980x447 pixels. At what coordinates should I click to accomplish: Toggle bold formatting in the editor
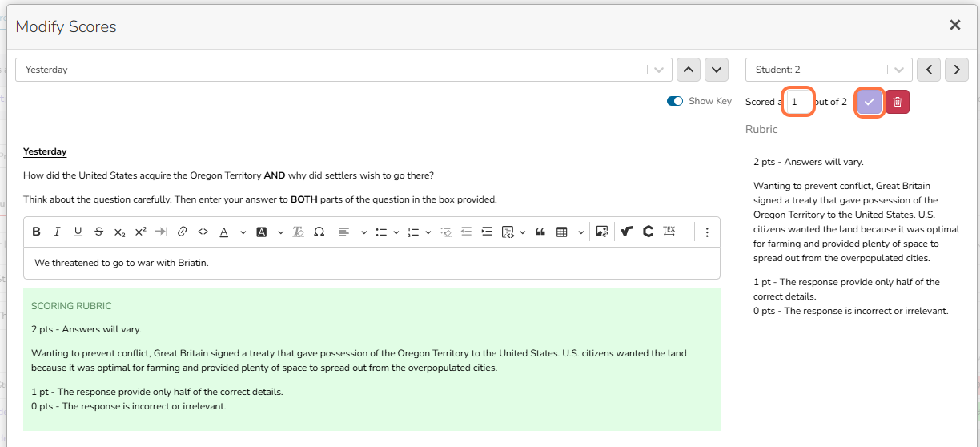37,232
